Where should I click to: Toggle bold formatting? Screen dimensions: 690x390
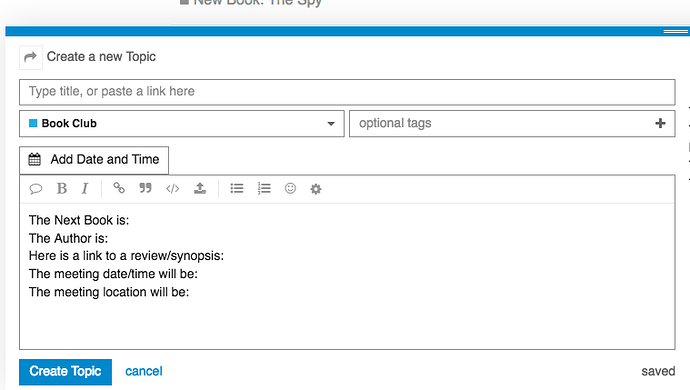[x=62, y=188]
